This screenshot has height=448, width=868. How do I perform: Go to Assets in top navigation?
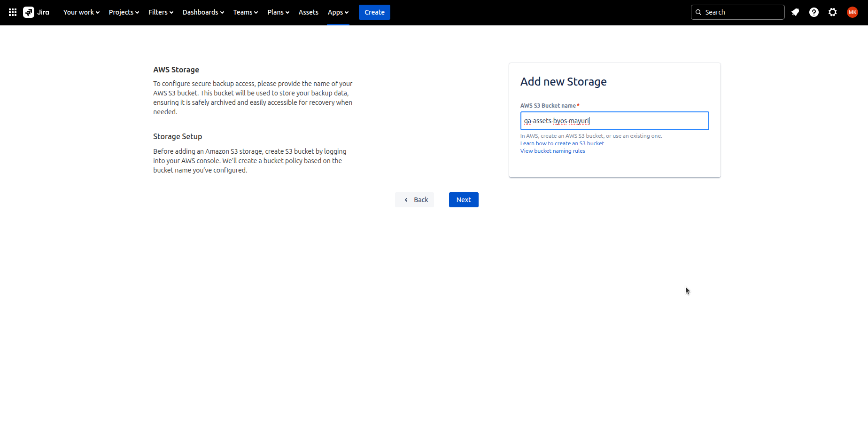308,12
